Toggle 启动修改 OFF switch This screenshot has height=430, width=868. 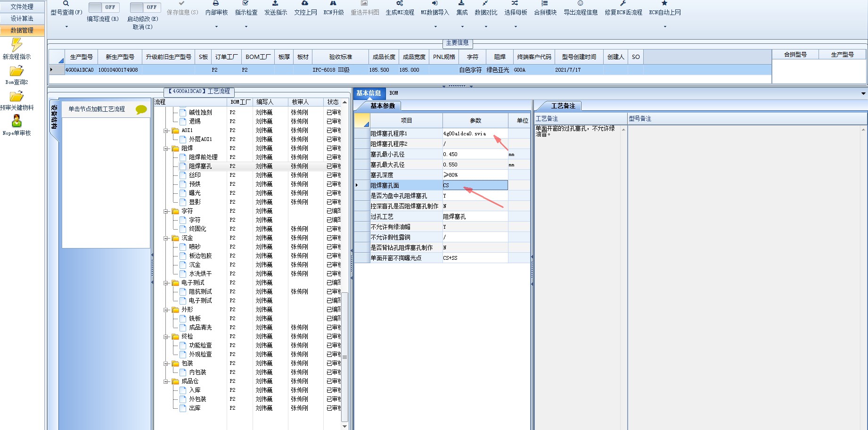(145, 7)
